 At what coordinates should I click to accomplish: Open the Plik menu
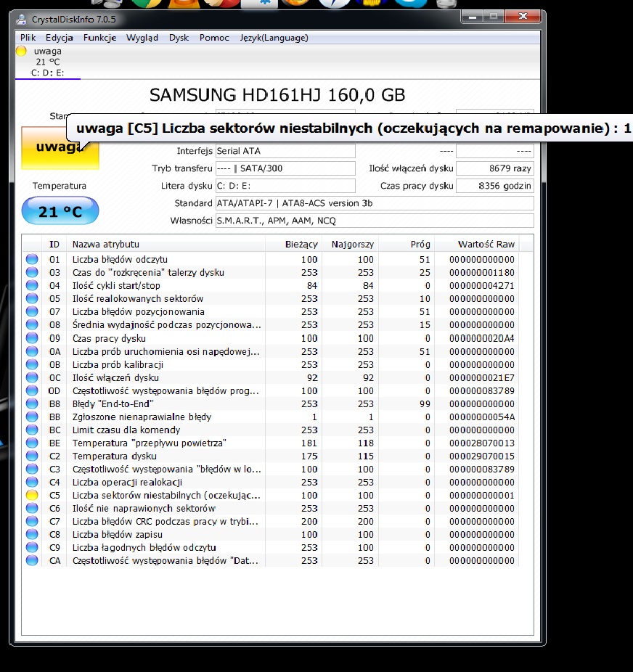tap(28, 38)
